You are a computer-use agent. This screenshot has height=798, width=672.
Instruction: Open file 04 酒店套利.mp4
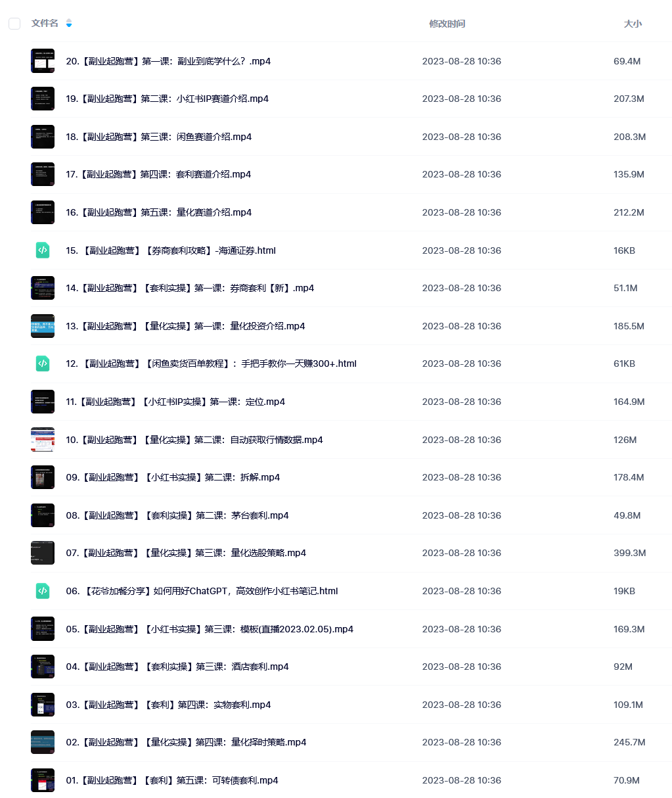click(177, 667)
